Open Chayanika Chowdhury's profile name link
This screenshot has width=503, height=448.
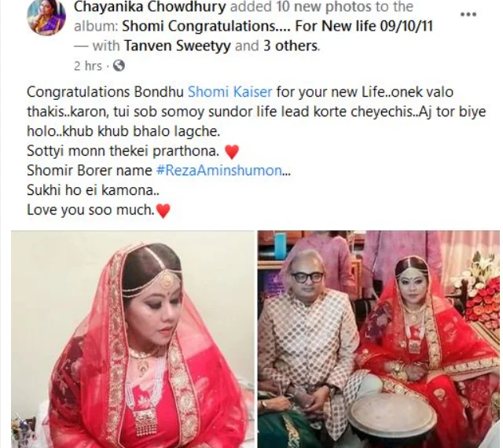(x=150, y=6)
